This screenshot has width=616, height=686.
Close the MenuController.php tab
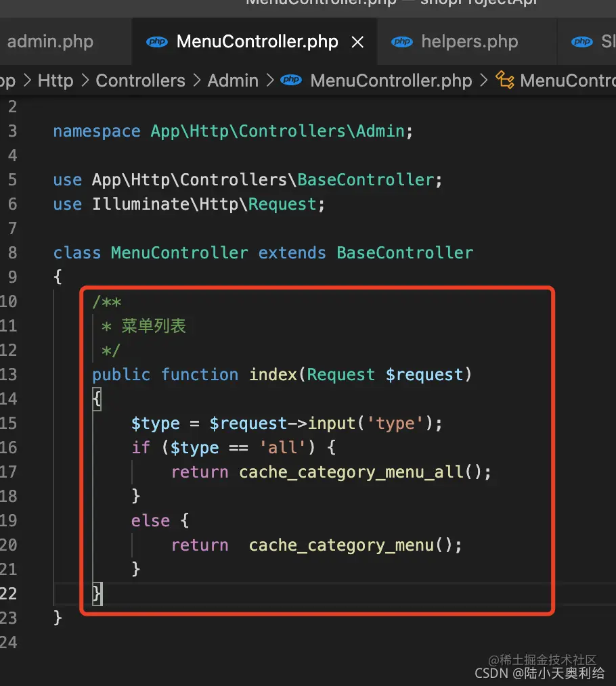357,42
